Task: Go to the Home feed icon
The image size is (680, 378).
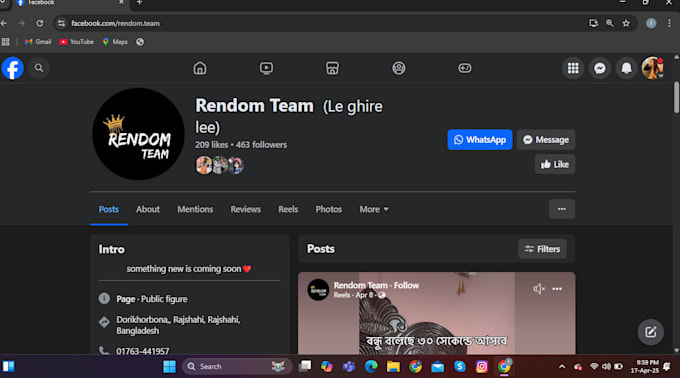Action: click(200, 68)
